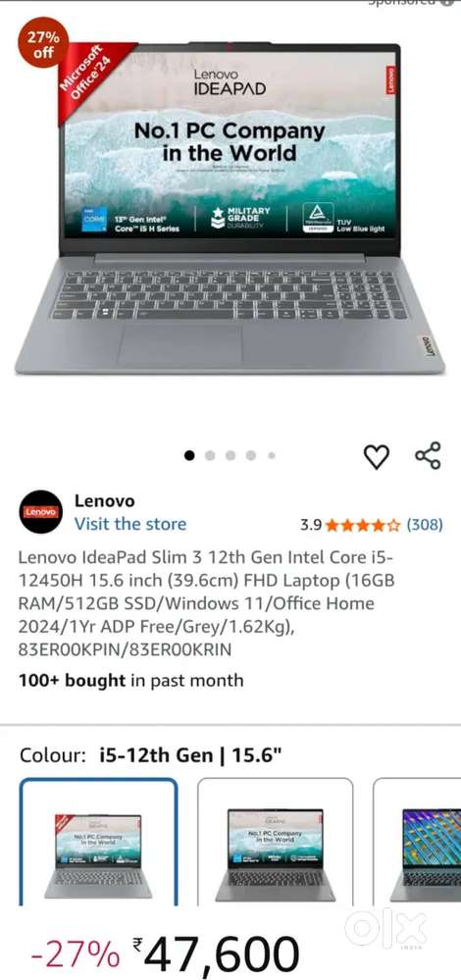Tap the main Lenovo IdeaPad product image
Screen dimensions: 461x980
click(x=230, y=209)
